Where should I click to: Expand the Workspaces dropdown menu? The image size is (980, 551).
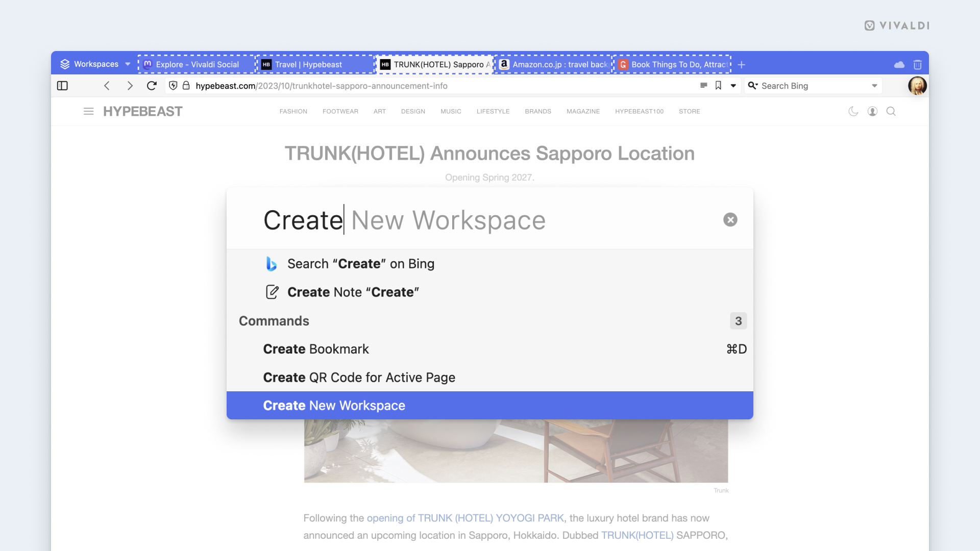(129, 65)
